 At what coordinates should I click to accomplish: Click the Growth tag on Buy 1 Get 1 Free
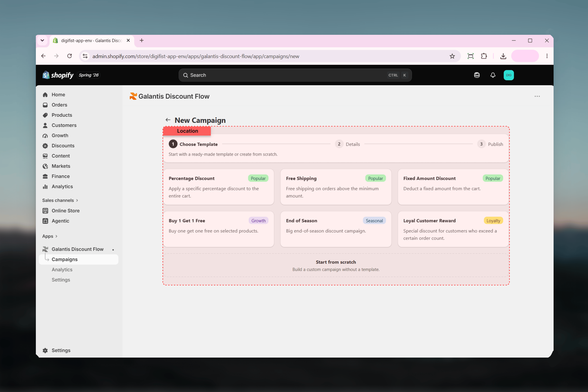tap(258, 221)
